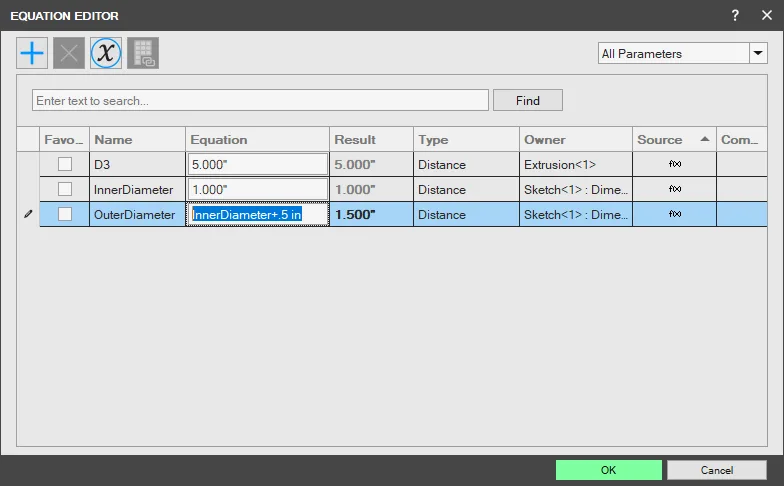Sort by the Source column header
The width and height of the screenshot is (784, 486).
[674, 140]
